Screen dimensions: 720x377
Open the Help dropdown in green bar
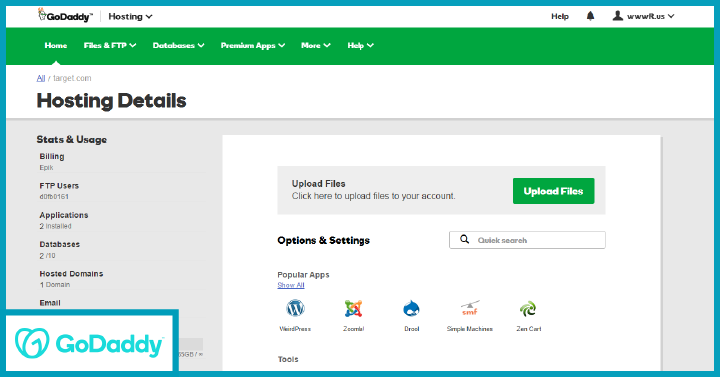click(x=360, y=45)
